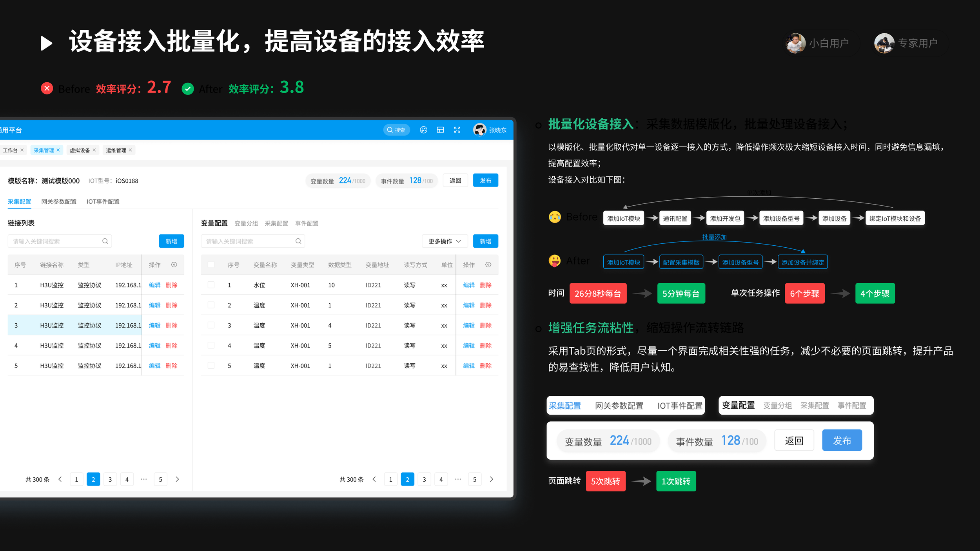This screenshot has width=980, height=551.
Task: Open the 变量分组 sub-tab
Action: click(246, 223)
